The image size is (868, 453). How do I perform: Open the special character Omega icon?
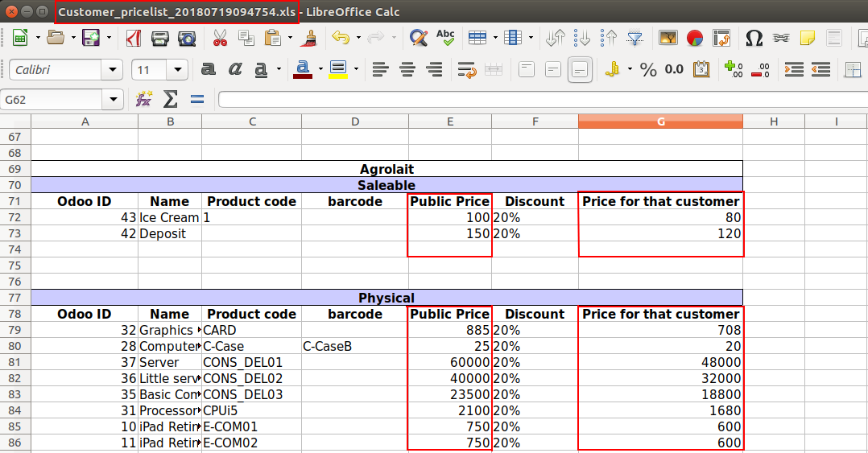[754, 38]
